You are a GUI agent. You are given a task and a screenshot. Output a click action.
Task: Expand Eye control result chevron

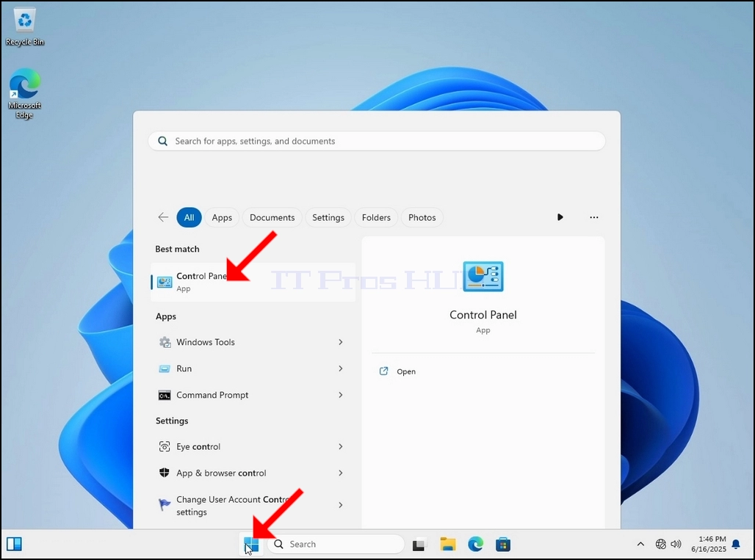[341, 446]
